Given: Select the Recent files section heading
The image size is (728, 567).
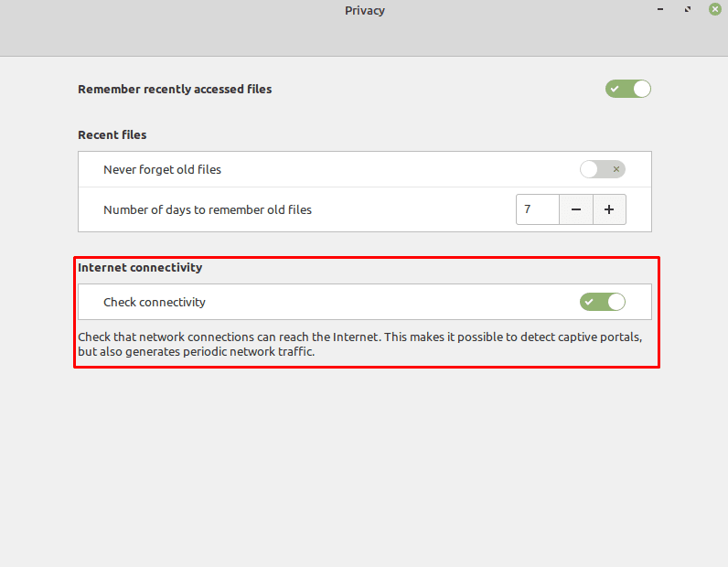Looking at the screenshot, I should point(112,134).
